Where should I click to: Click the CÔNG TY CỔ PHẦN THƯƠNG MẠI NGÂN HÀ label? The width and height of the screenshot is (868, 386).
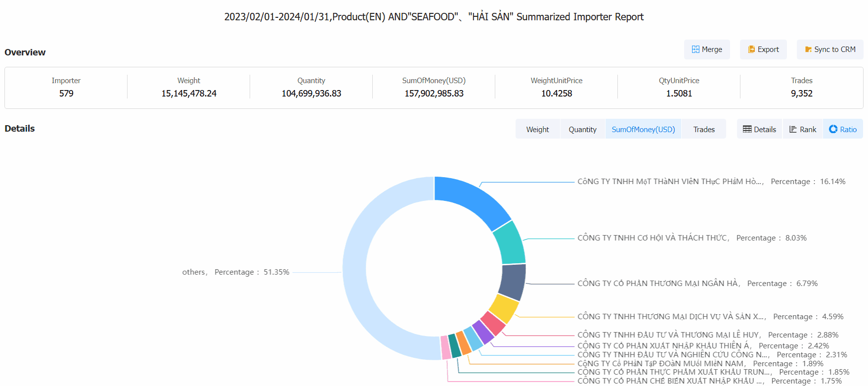click(658, 284)
